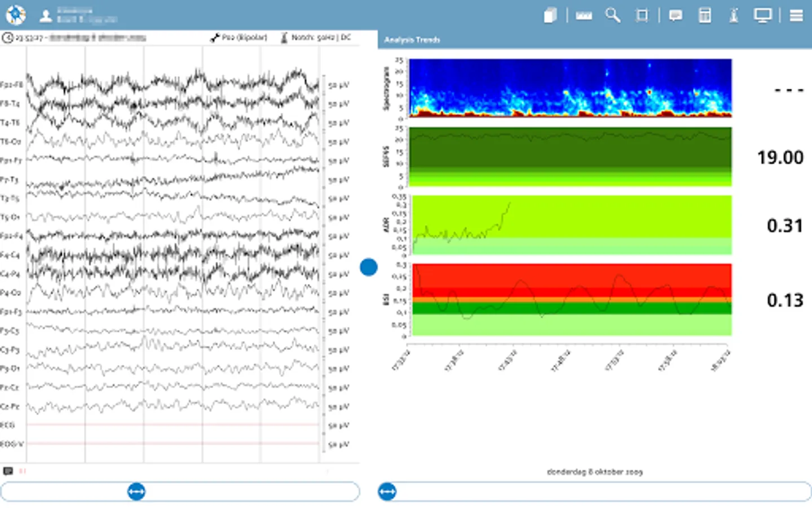Click the Analysis Trends panel header
Image resolution: width=812 pixels, height=508 pixels.
(412, 40)
